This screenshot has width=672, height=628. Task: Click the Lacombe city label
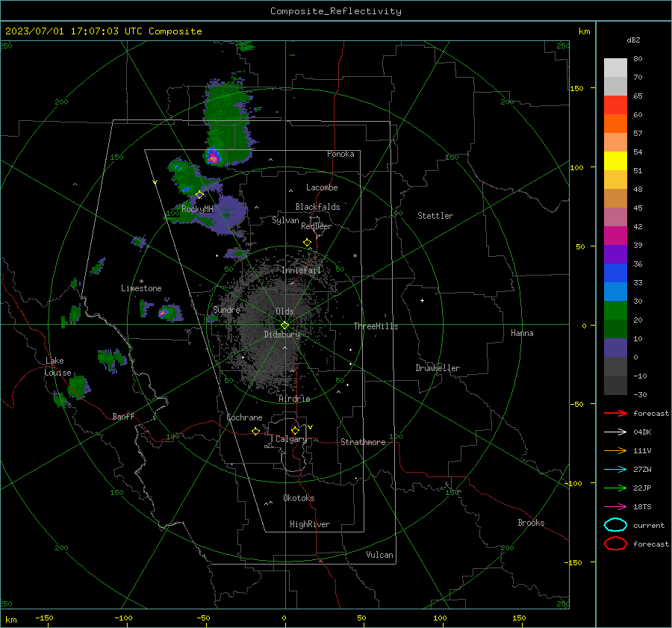322,187
